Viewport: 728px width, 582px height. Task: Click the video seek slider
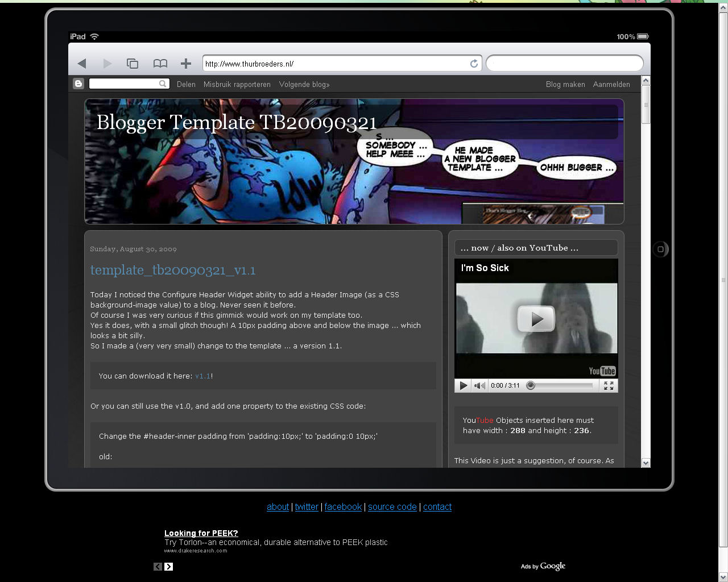tap(561, 385)
